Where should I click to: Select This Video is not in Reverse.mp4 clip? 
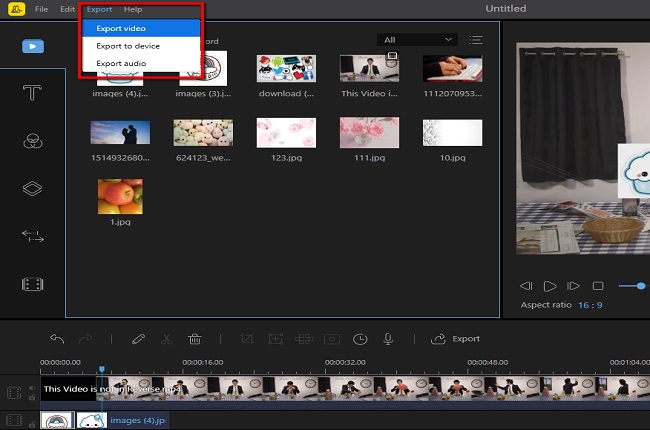pos(345,389)
